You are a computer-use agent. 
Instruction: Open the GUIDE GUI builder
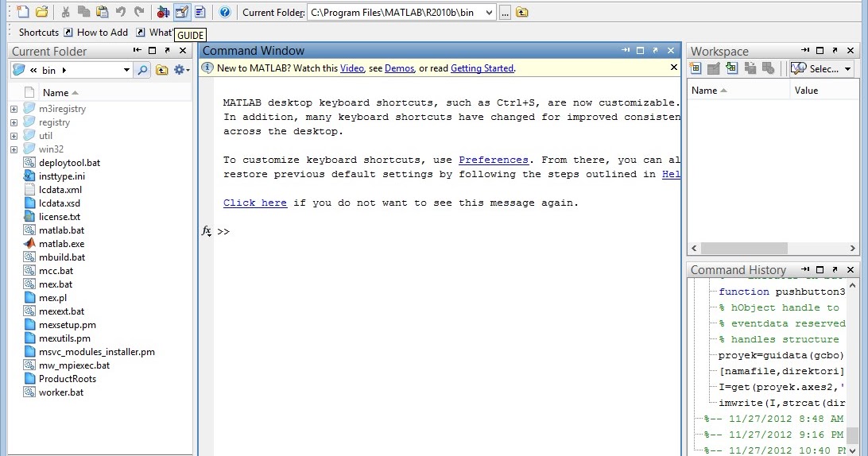pos(181,12)
